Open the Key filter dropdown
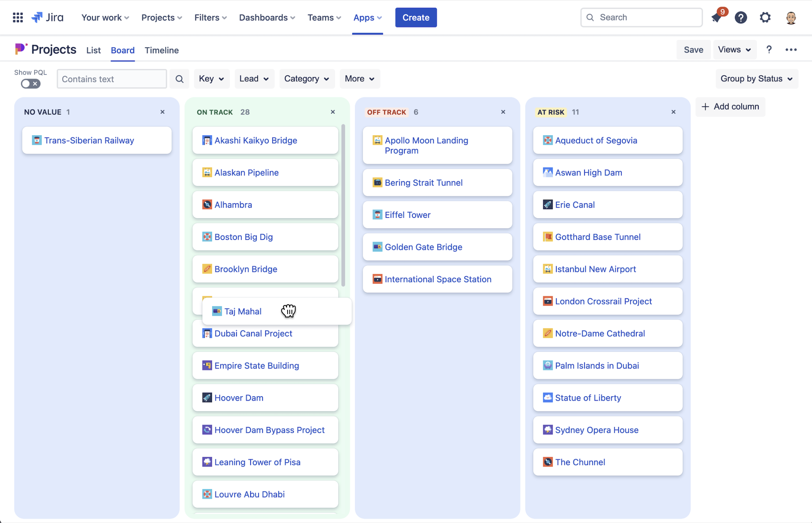The image size is (812, 523). pos(211,78)
